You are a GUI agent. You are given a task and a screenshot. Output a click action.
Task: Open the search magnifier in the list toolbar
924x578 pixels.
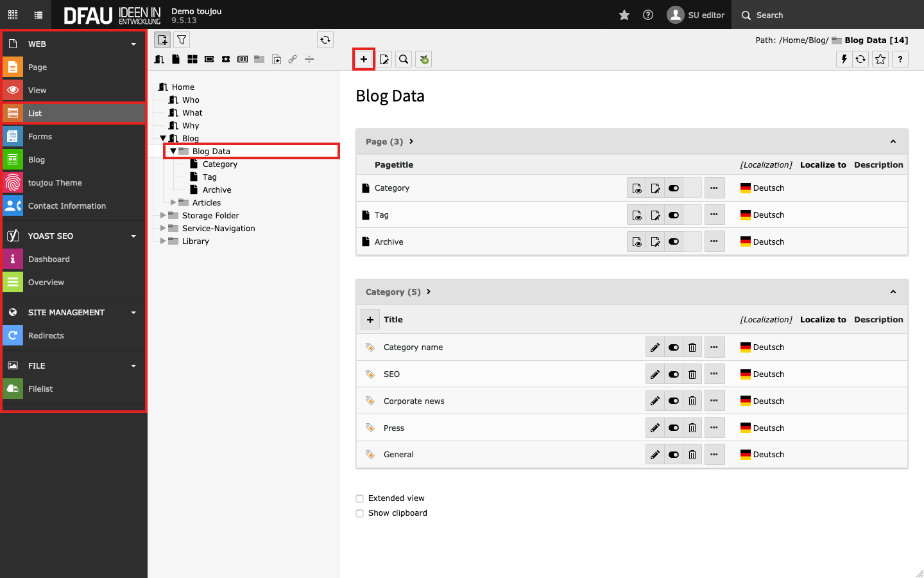[x=404, y=59]
